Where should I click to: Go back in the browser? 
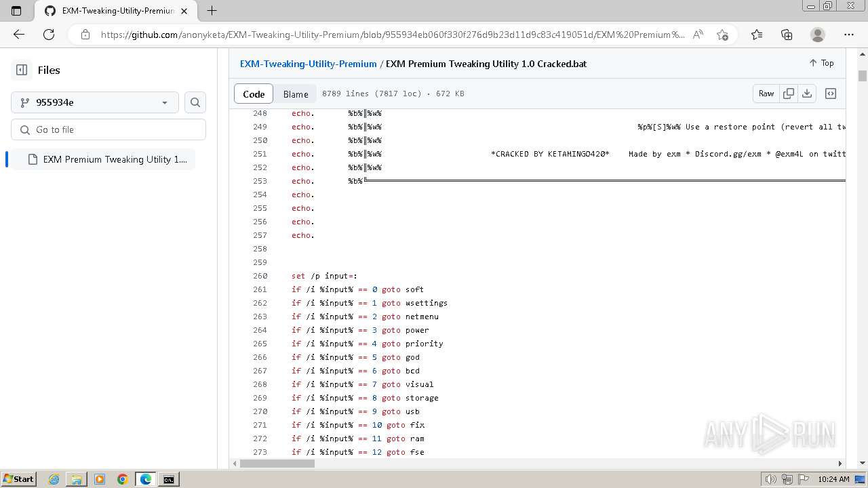19,35
